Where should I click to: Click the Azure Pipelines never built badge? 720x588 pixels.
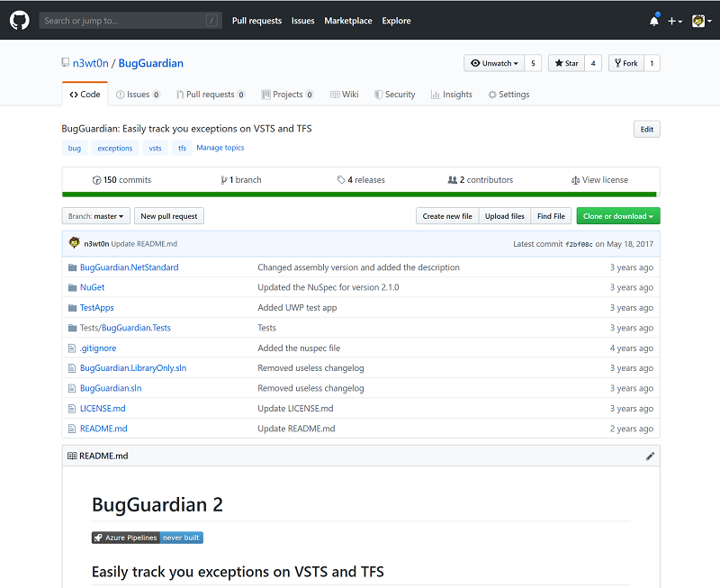(148, 538)
